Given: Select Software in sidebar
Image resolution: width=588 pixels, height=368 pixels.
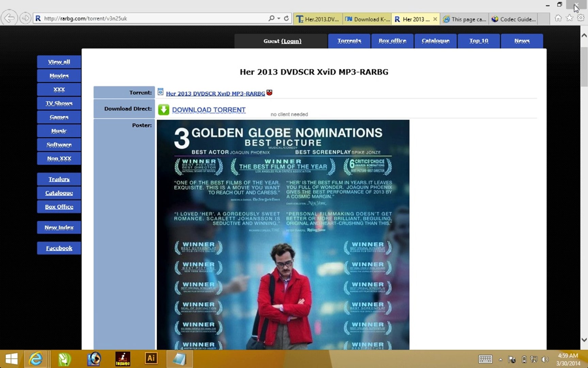Looking at the screenshot, I should pos(59,144).
